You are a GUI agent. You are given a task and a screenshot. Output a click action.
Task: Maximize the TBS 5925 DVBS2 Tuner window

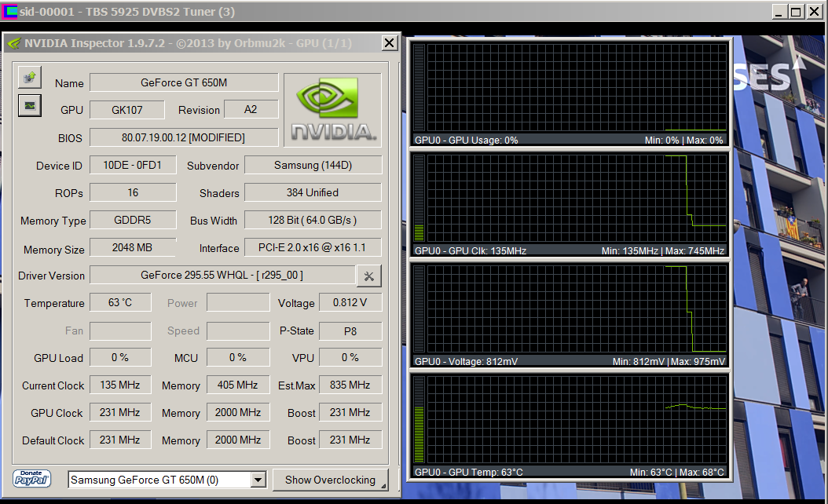point(796,12)
